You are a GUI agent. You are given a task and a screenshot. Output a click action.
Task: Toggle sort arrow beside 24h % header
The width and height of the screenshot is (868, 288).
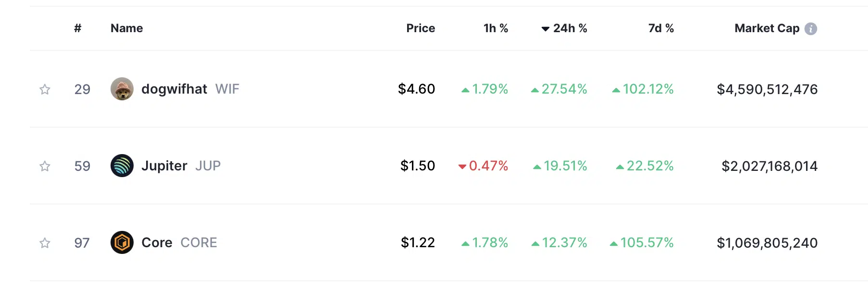(x=546, y=29)
